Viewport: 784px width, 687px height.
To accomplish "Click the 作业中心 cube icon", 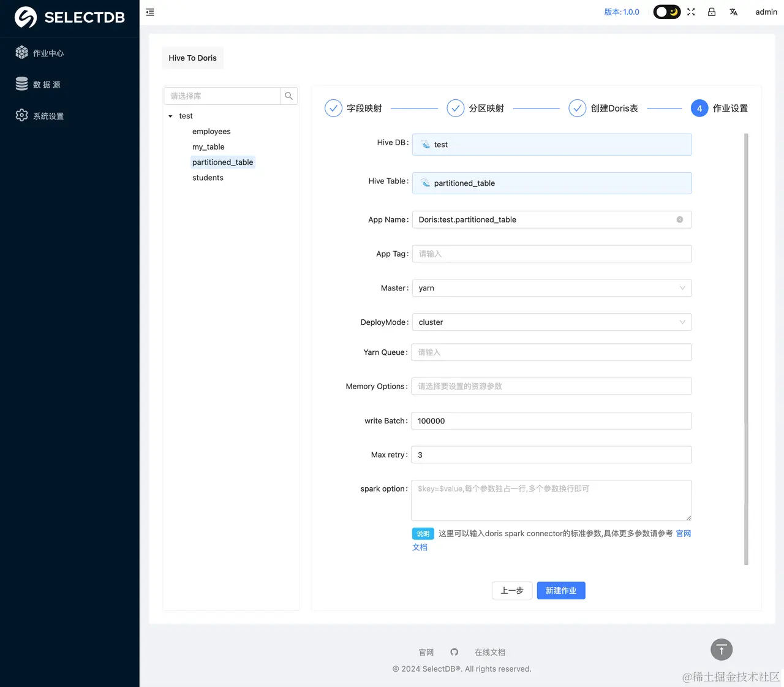I will pyautogui.click(x=22, y=53).
